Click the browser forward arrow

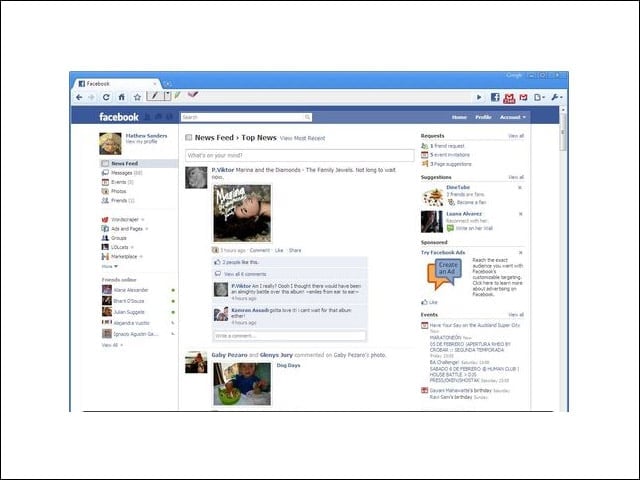[91, 97]
